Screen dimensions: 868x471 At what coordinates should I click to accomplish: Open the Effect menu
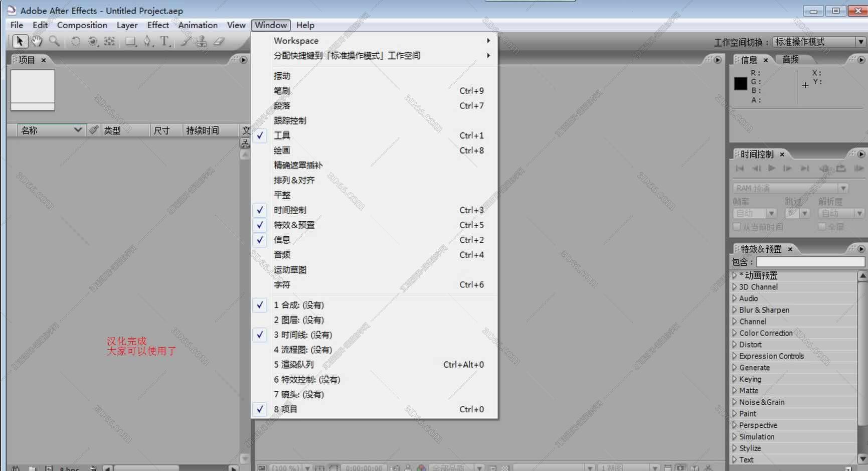pyautogui.click(x=158, y=25)
